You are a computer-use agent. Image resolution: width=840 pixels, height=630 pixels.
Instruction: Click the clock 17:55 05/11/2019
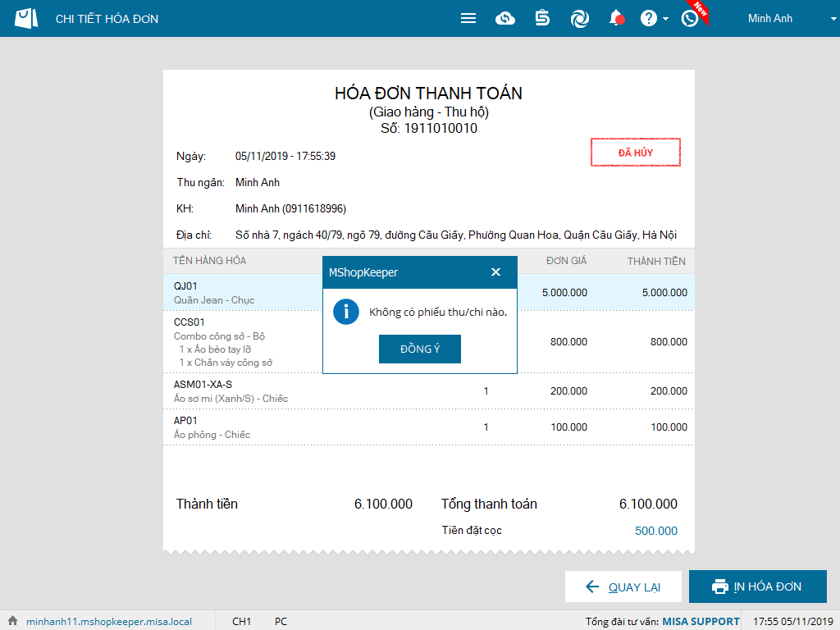793,622
